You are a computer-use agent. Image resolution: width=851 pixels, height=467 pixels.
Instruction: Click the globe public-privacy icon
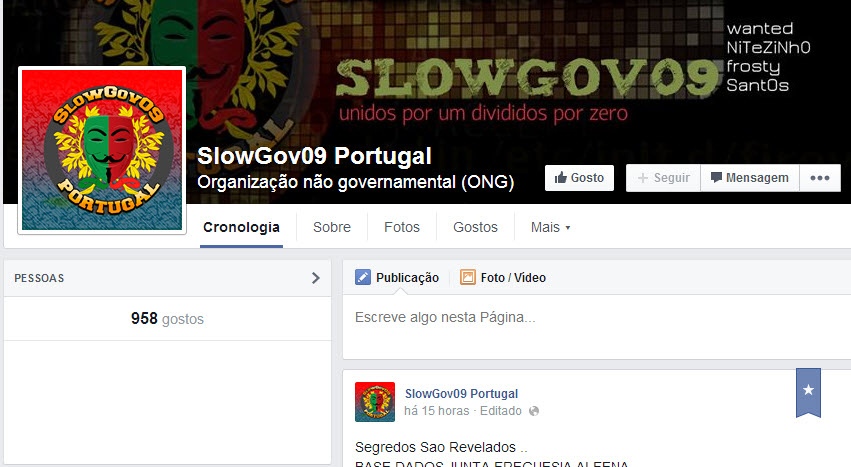pos(534,411)
